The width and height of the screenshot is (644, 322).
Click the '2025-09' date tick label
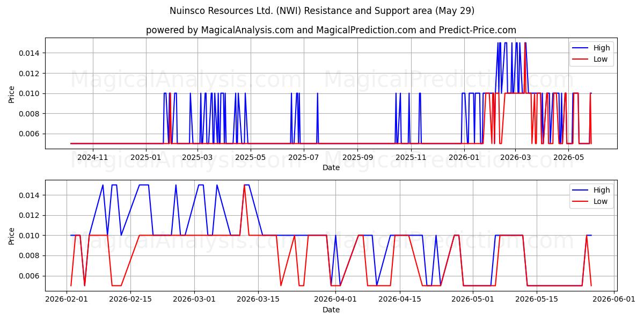click(x=357, y=157)
